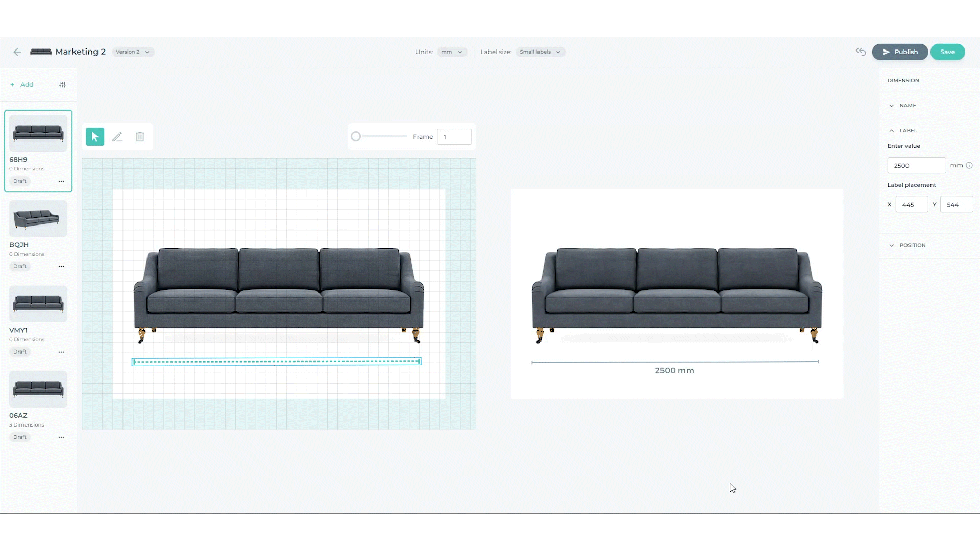
Task: Select the BQJH sofa thumbnail
Action: point(38,218)
